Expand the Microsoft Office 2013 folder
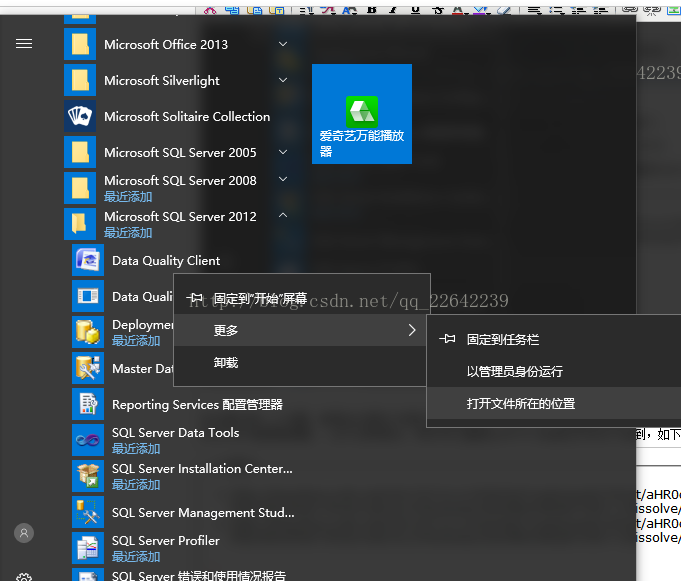The image size is (681, 581). 283,44
